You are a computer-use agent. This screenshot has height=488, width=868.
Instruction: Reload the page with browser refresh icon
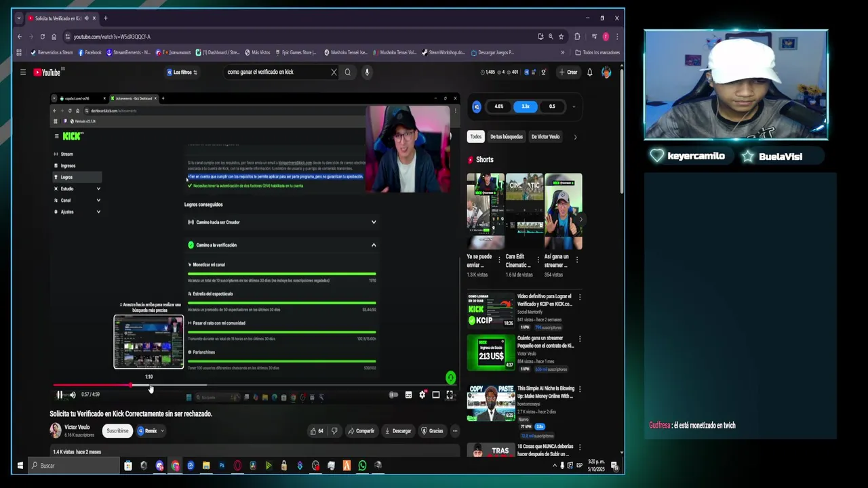click(43, 37)
